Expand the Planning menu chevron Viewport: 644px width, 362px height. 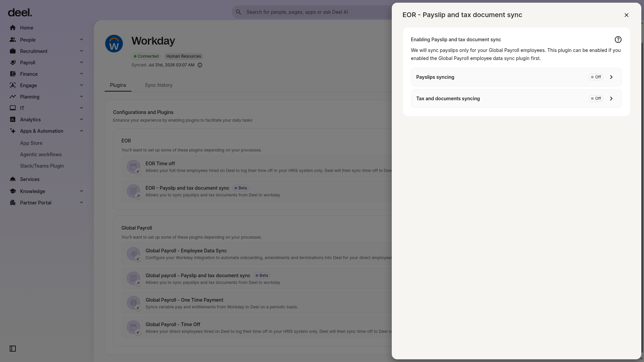[x=82, y=97]
